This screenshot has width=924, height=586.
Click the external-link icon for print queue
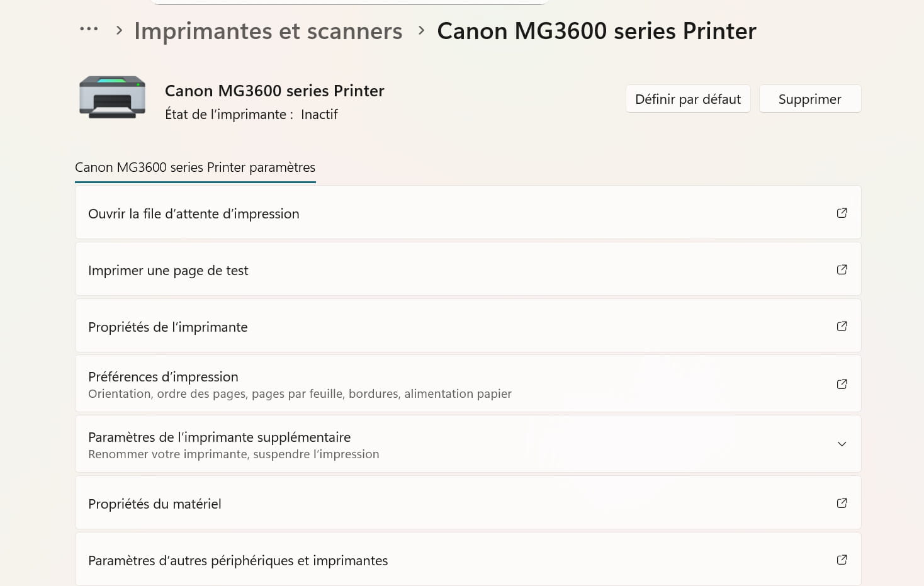(x=842, y=213)
